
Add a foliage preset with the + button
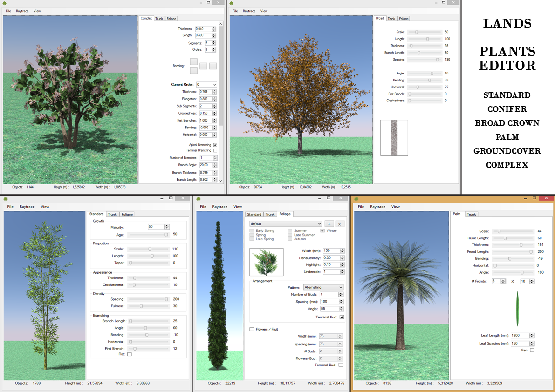point(329,224)
